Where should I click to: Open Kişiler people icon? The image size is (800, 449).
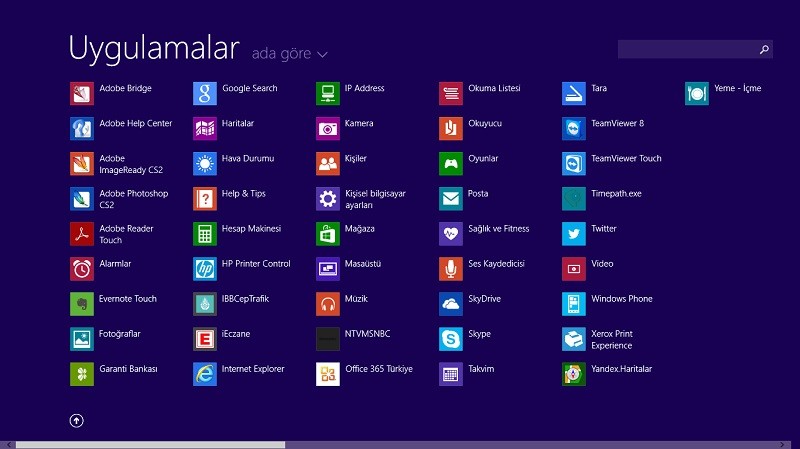[328, 164]
